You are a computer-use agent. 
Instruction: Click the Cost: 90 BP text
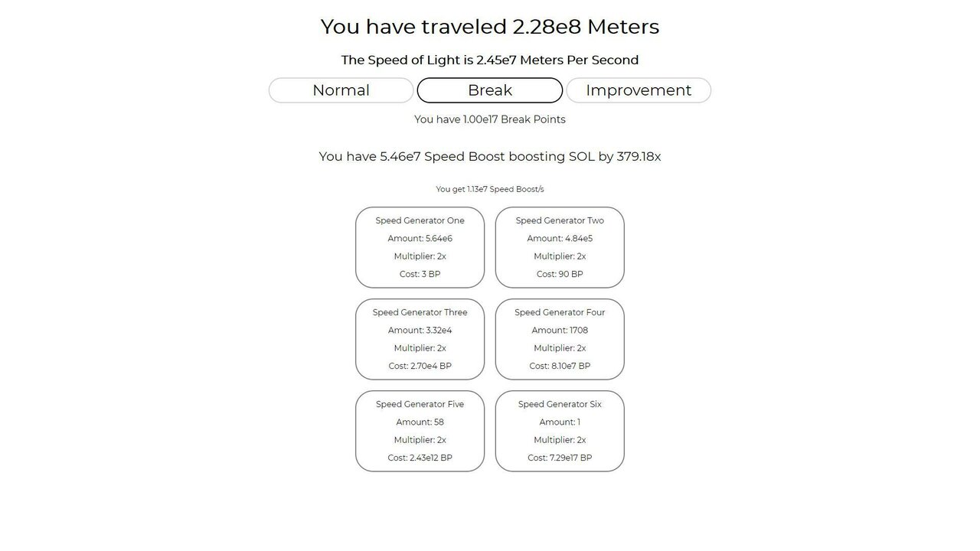(x=560, y=274)
